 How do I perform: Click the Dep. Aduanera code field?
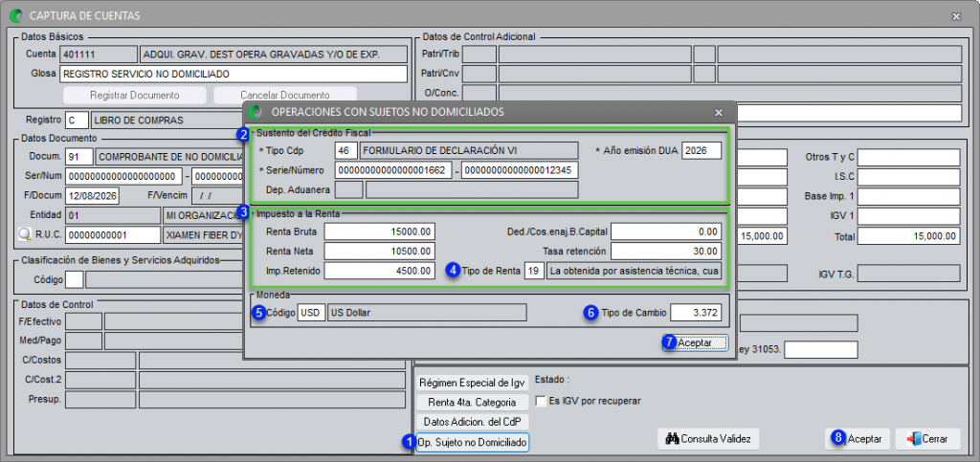coord(348,189)
